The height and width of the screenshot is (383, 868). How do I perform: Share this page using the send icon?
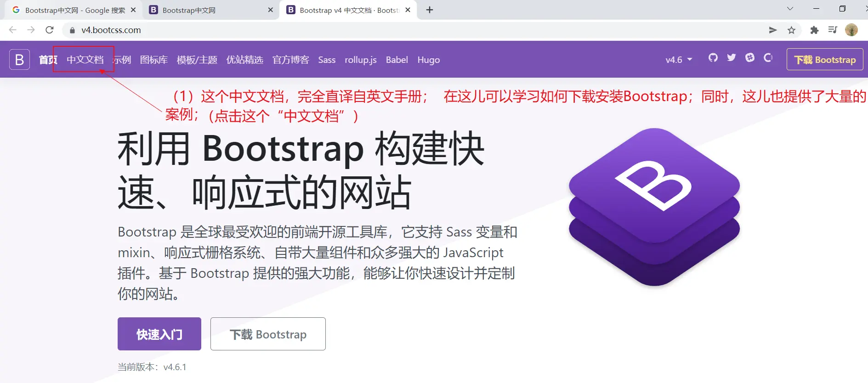tap(773, 30)
